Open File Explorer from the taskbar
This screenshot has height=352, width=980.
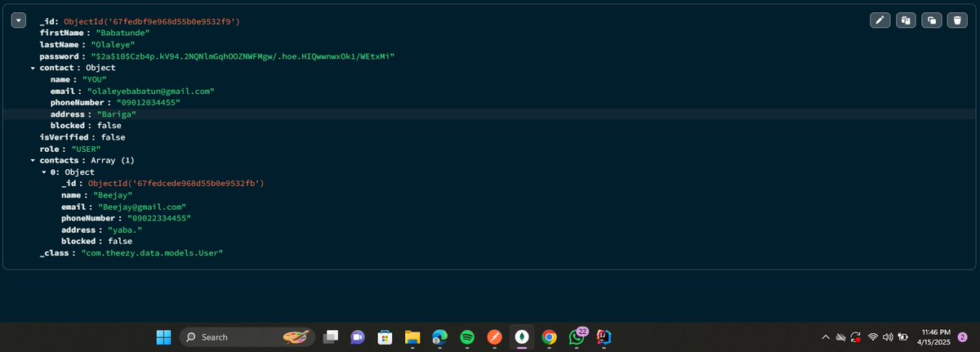[412, 336]
